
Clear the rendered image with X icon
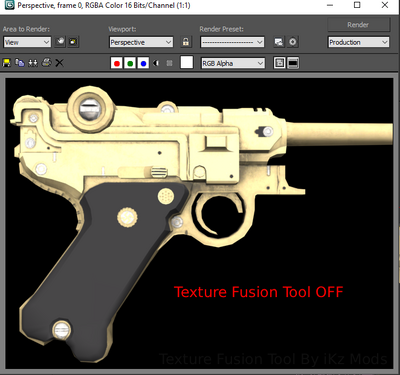click(59, 63)
